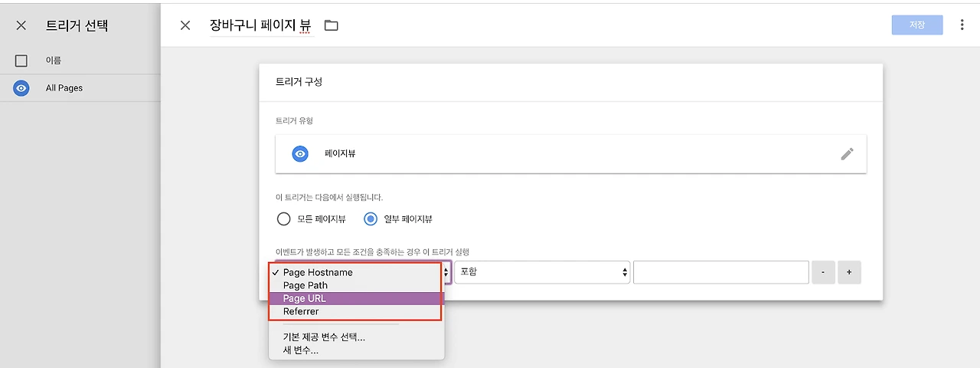Click the condition value input field
The image size is (980, 368).
click(x=721, y=272)
